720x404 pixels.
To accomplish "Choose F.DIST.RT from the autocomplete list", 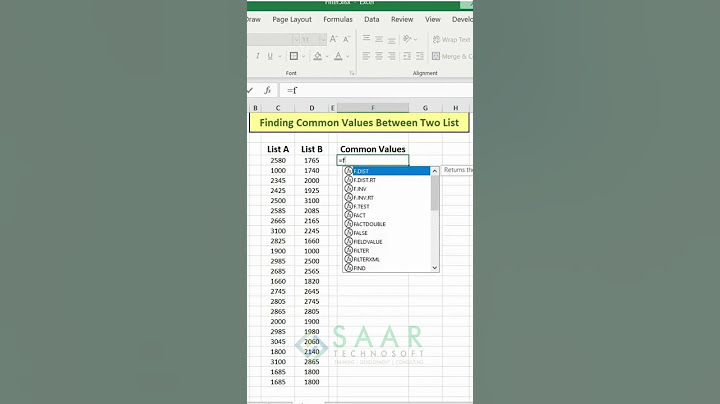I will pyautogui.click(x=387, y=180).
